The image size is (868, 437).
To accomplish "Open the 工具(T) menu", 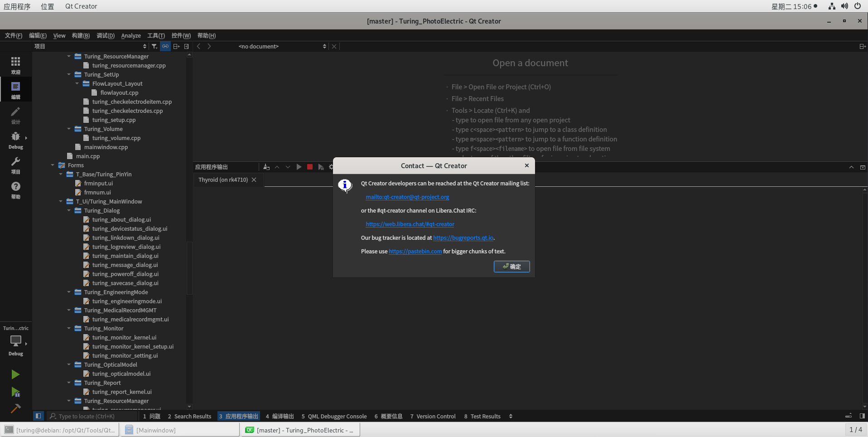I will coord(156,35).
